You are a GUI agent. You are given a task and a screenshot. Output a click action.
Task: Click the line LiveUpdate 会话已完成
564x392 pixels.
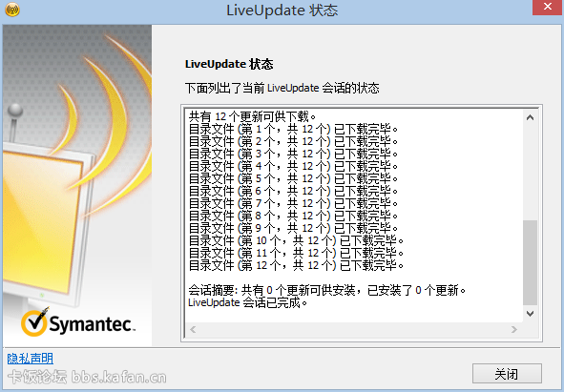pyautogui.click(x=248, y=302)
